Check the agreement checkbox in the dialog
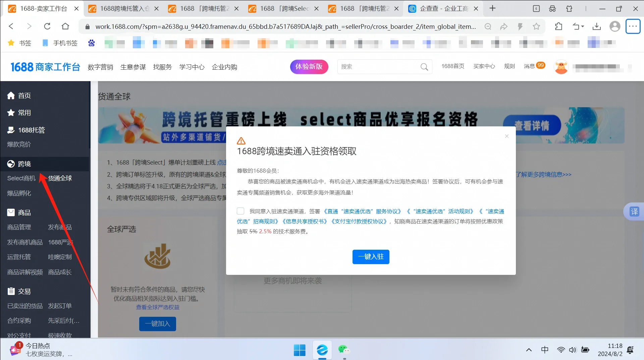644x360 pixels. (240, 211)
